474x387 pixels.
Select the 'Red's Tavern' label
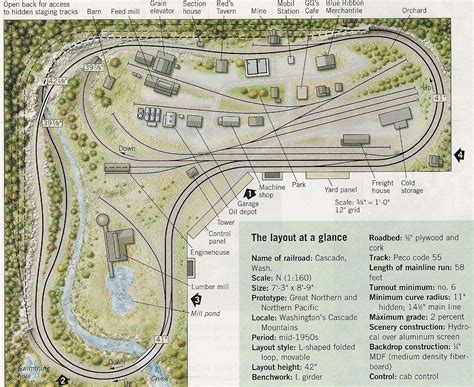coord(226,7)
